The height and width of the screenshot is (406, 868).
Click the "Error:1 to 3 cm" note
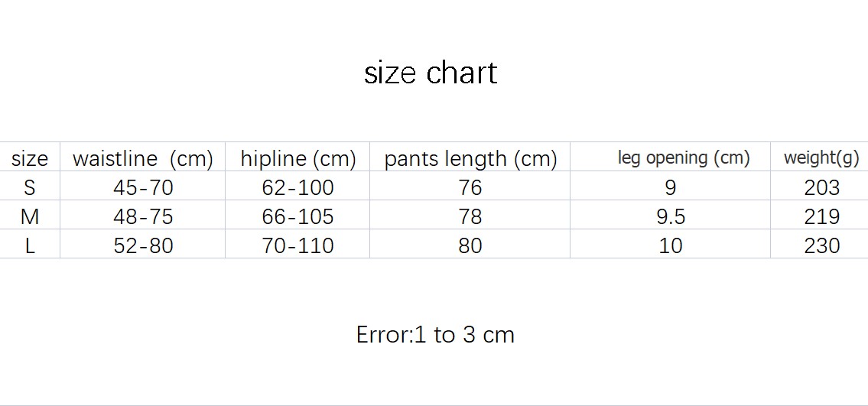pyautogui.click(x=435, y=335)
